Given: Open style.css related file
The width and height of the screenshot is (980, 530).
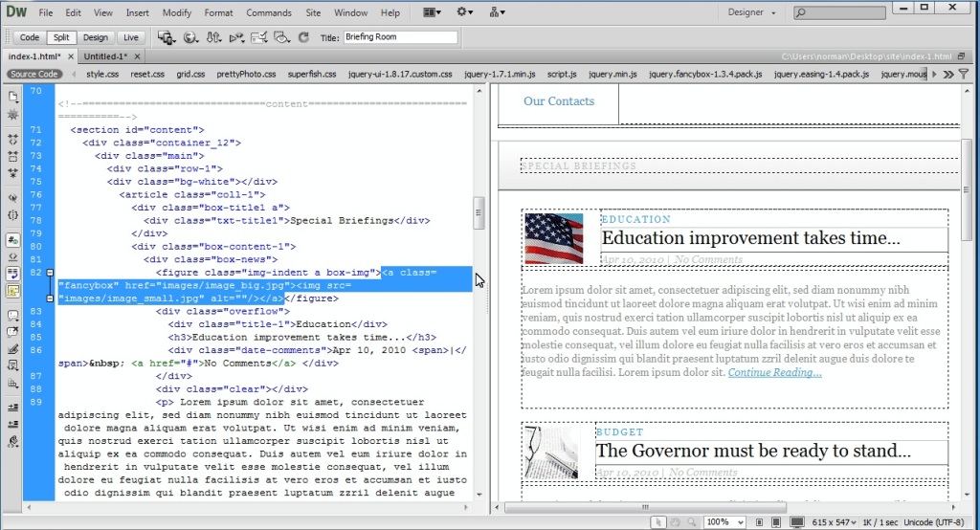Looking at the screenshot, I should pyautogui.click(x=102, y=74).
